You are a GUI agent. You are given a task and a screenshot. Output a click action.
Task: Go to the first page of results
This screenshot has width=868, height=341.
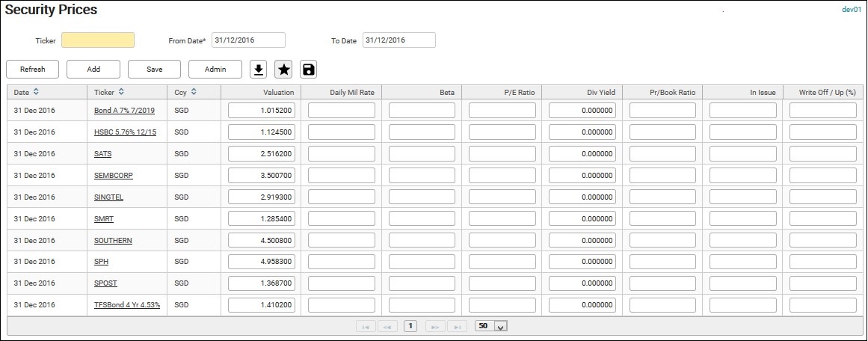[x=366, y=326]
